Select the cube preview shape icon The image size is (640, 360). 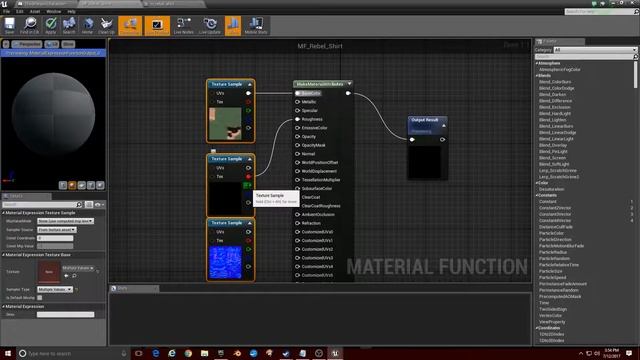[91, 186]
